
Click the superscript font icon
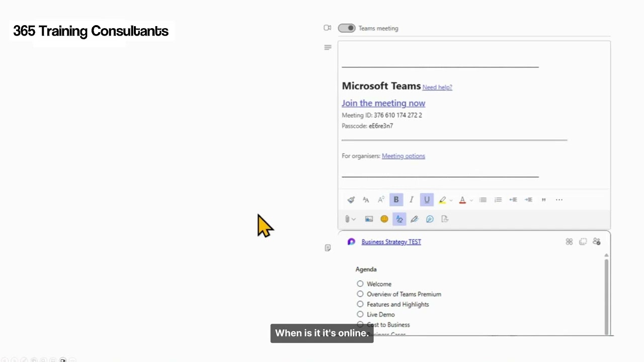(x=381, y=200)
